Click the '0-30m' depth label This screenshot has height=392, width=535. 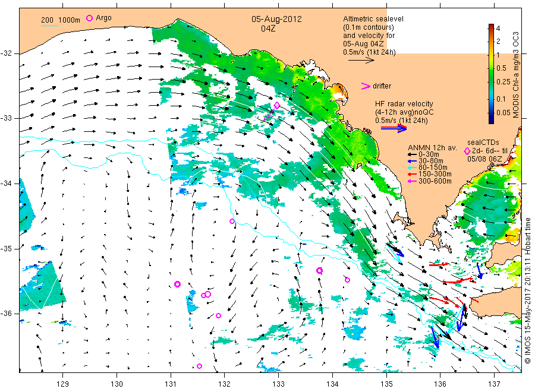click(429, 154)
